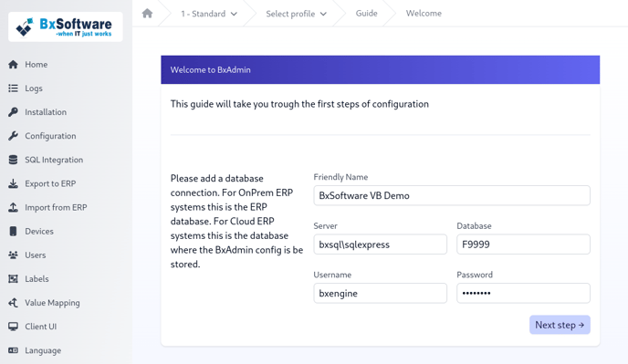Open Export to ERP download icon
This screenshot has width=628, height=364.
pyautogui.click(x=13, y=183)
